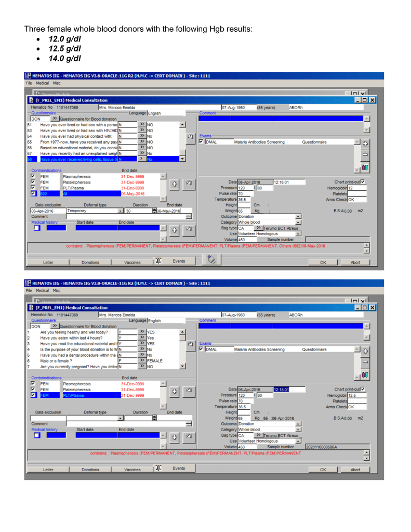Click OK button in window with 06-May-2016 deferral
Image resolution: width=411 pixels, height=532 pixels.
click(323, 262)
